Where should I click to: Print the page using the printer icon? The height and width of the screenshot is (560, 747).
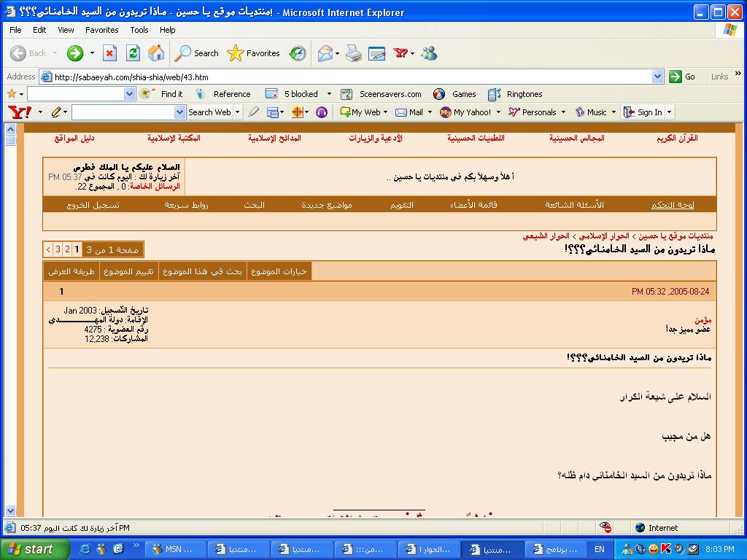(354, 53)
